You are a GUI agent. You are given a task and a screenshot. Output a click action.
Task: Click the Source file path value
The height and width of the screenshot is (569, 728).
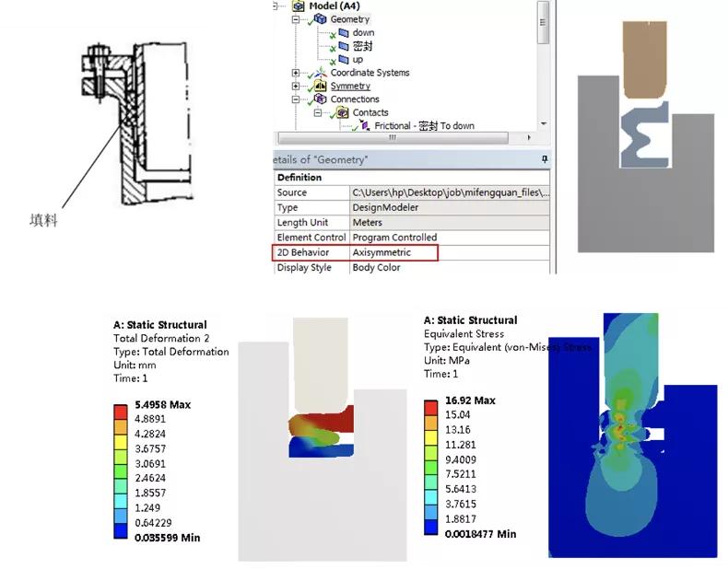point(450,192)
